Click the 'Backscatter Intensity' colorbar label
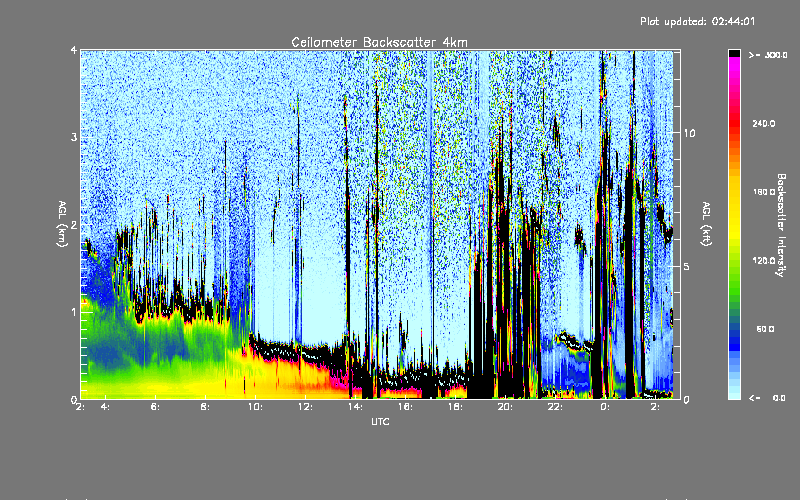Image resolution: width=800 pixels, height=500 pixels. coord(781,225)
